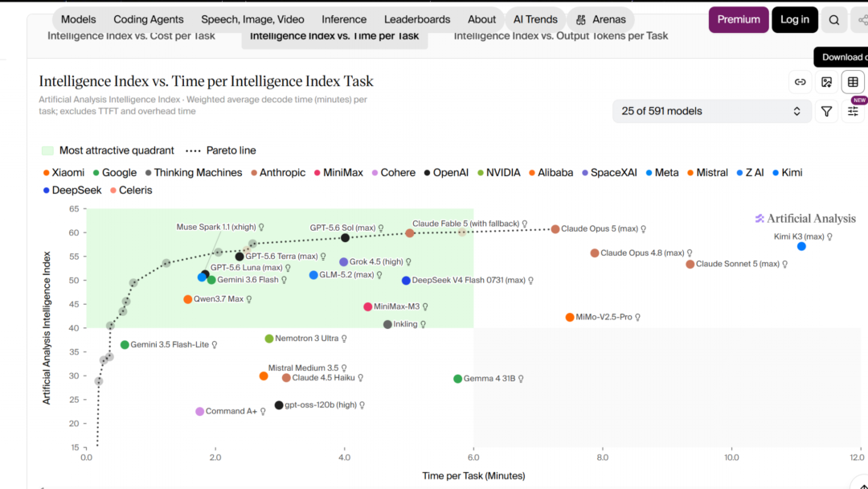Screen dimensions: 868x489
Task: Open the Models navigation menu
Action: click(x=79, y=19)
